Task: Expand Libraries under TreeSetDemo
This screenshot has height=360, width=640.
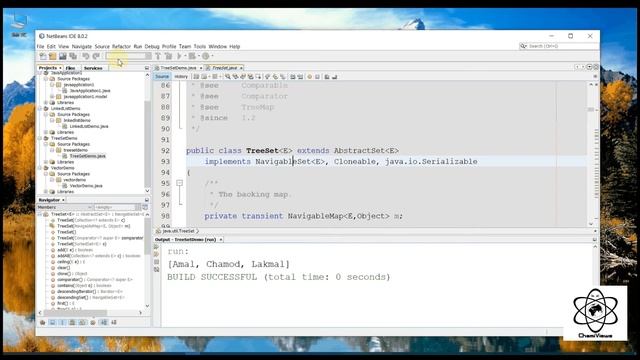Action: click(x=46, y=162)
